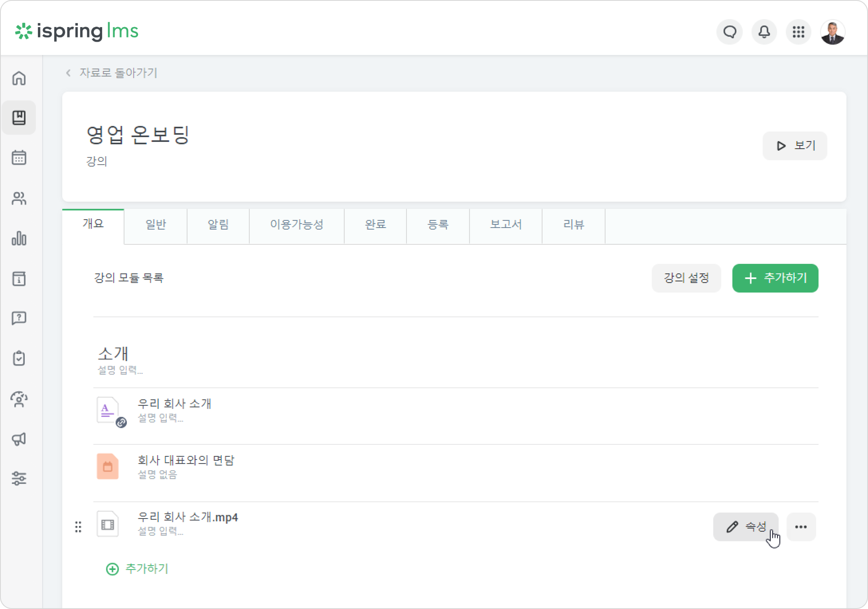Open the Home icon in sidebar
The height and width of the screenshot is (609, 868).
click(19, 78)
